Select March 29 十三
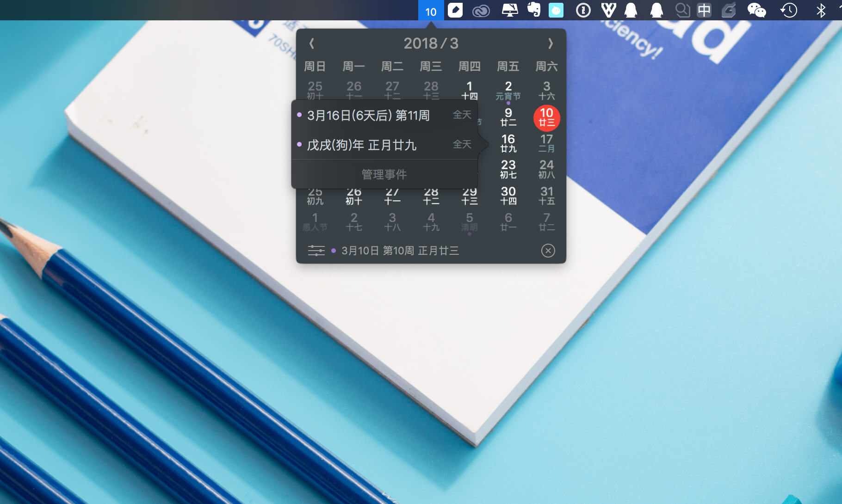Viewport: 842px width, 504px height. (470, 197)
